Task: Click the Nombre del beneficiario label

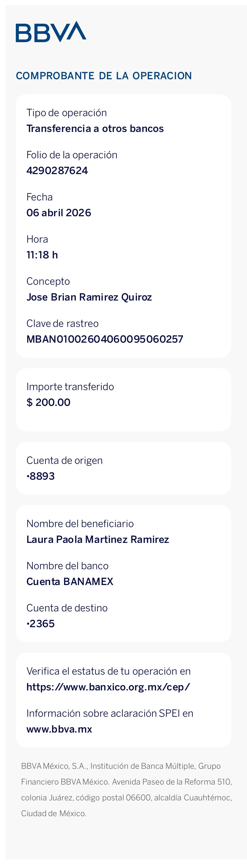Action: point(80,523)
